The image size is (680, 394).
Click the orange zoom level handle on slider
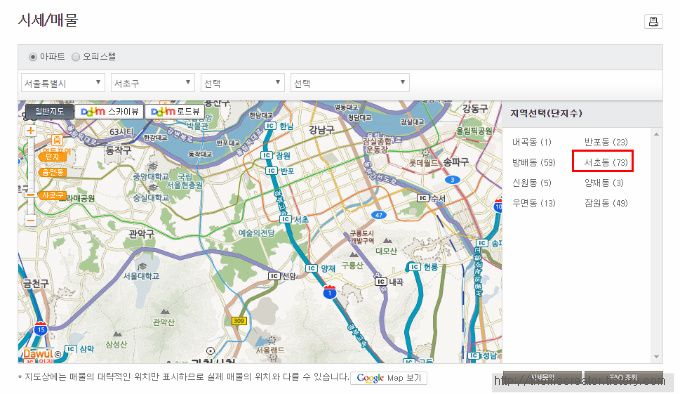(30, 195)
